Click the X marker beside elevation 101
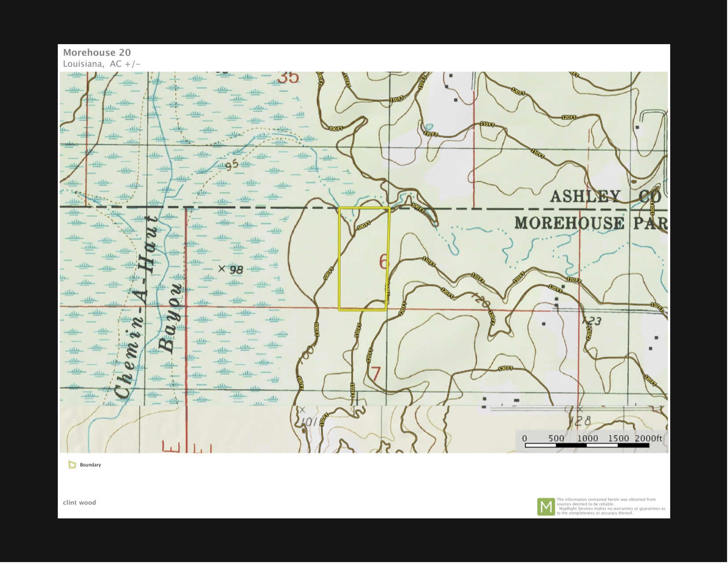728x563 pixels. coord(302,410)
